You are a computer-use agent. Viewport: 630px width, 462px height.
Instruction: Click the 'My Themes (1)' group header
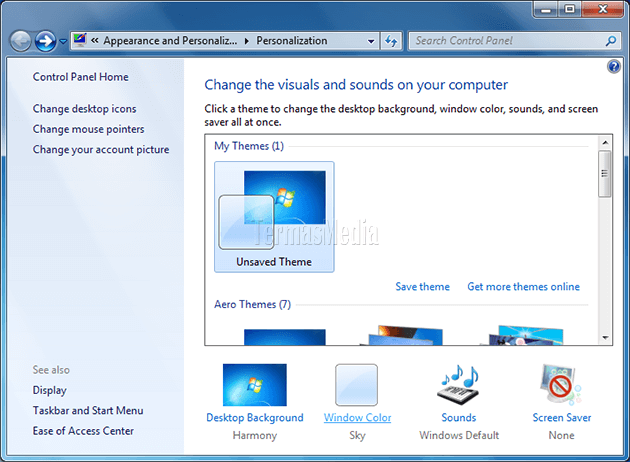click(x=249, y=146)
